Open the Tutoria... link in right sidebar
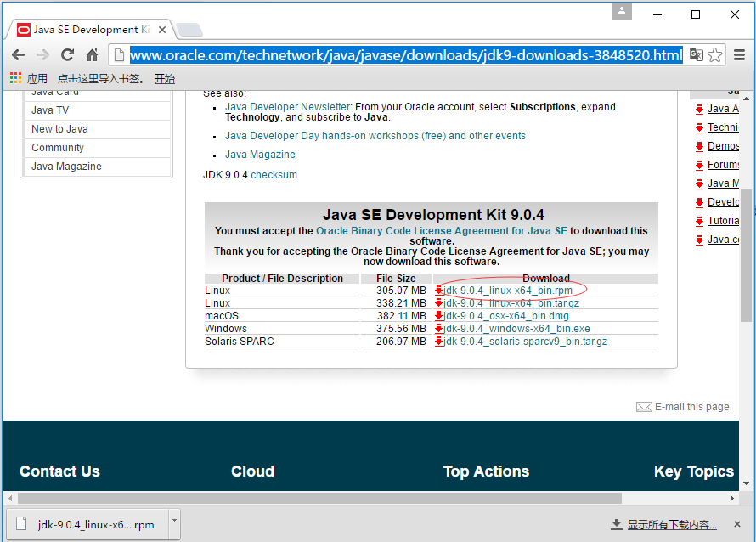The image size is (756, 542). tap(723, 221)
